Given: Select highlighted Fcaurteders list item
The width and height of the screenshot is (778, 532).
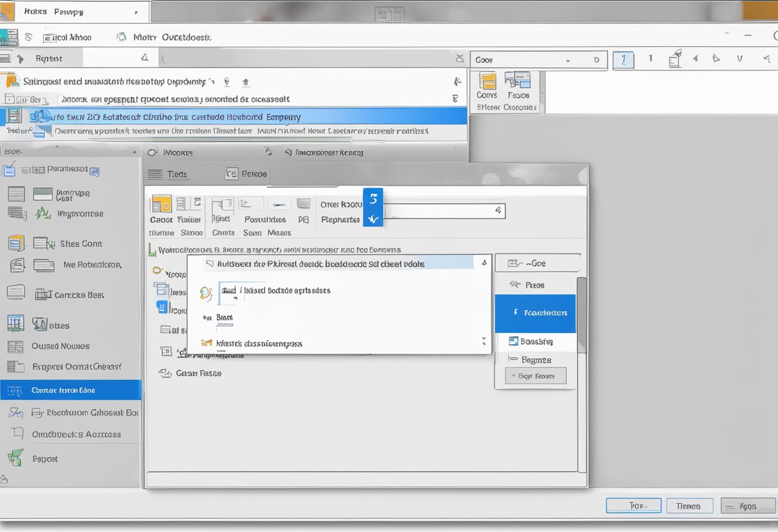Looking at the screenshot, I should tap(536, 313).
